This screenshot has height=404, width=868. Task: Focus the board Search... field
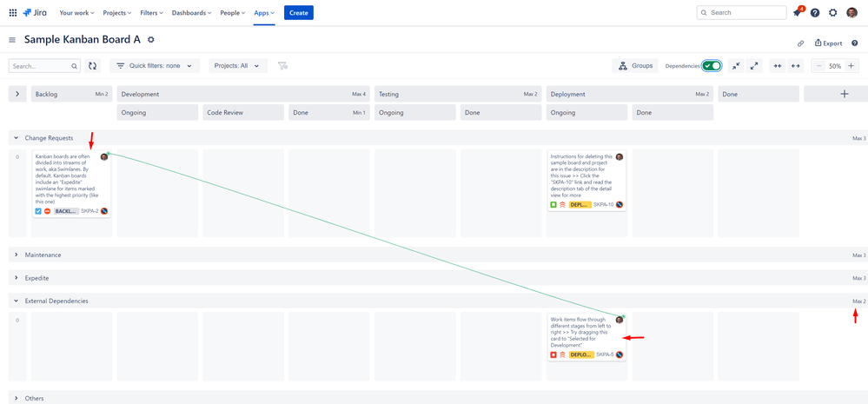coord(44,66)
